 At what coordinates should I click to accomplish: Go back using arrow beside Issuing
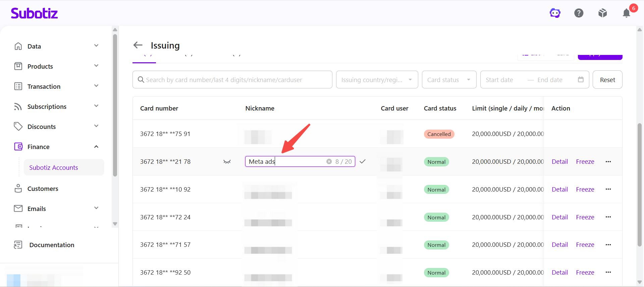(138, 45)
